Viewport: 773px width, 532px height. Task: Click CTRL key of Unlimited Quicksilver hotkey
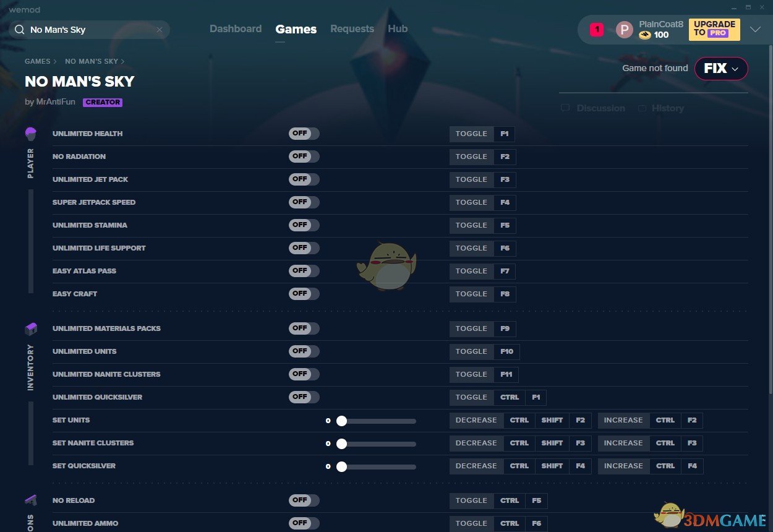click(x=510, y=397)
